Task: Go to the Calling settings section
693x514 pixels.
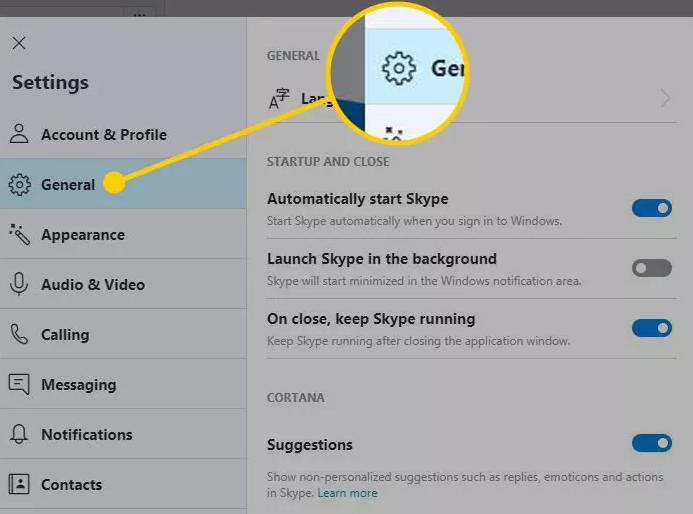Action: [x=123, y=334]
